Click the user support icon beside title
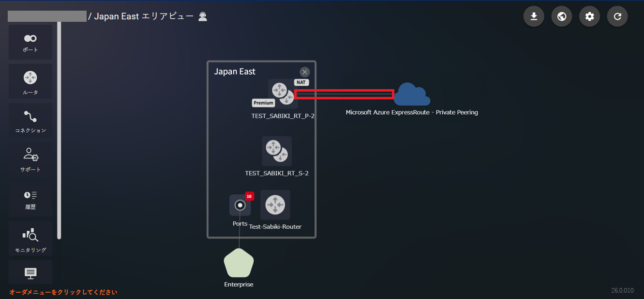The width and height of the screenshot is (644, 299). pos(203,16)
